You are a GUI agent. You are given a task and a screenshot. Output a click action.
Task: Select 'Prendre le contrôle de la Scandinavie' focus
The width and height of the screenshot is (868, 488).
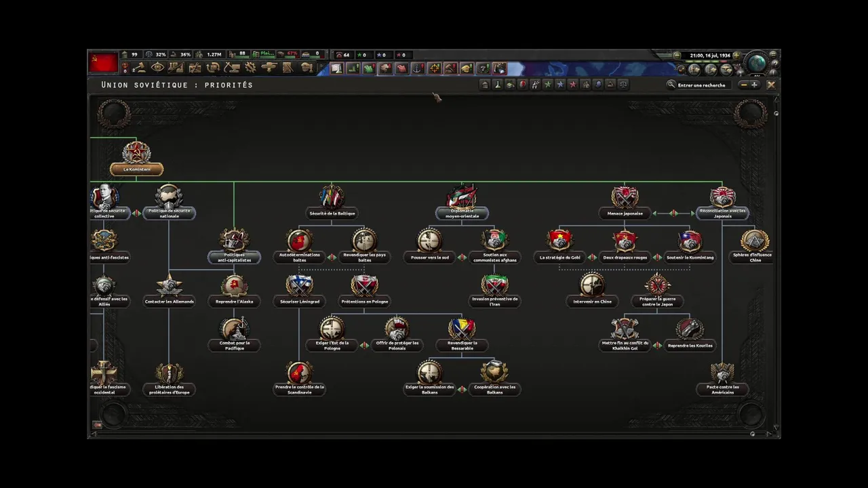[x=299, y=378]
